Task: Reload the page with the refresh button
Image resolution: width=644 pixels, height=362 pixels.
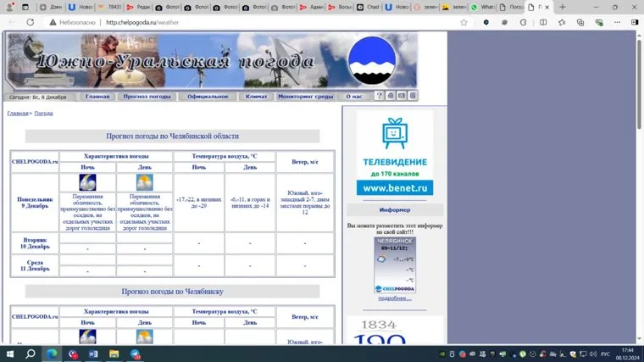Action: click(31, 22)
